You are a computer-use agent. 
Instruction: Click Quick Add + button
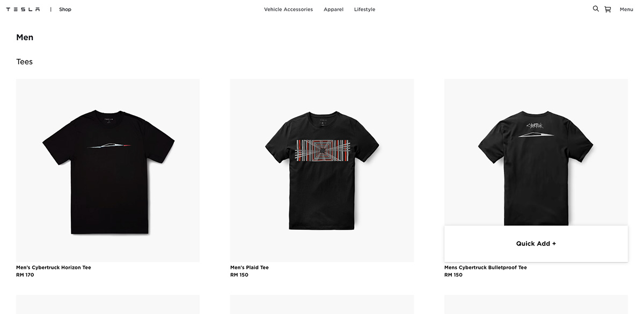point(536,243)
